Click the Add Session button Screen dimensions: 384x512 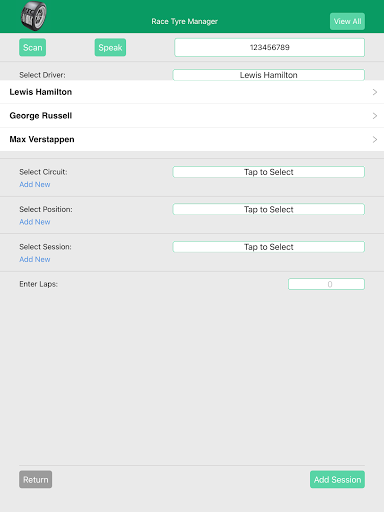click(x=337, y=479)
